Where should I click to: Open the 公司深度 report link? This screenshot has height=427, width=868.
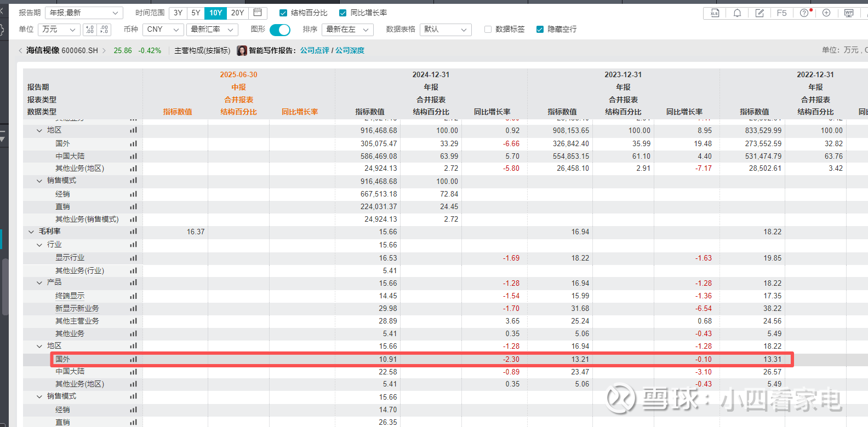[x=350, y=50]
